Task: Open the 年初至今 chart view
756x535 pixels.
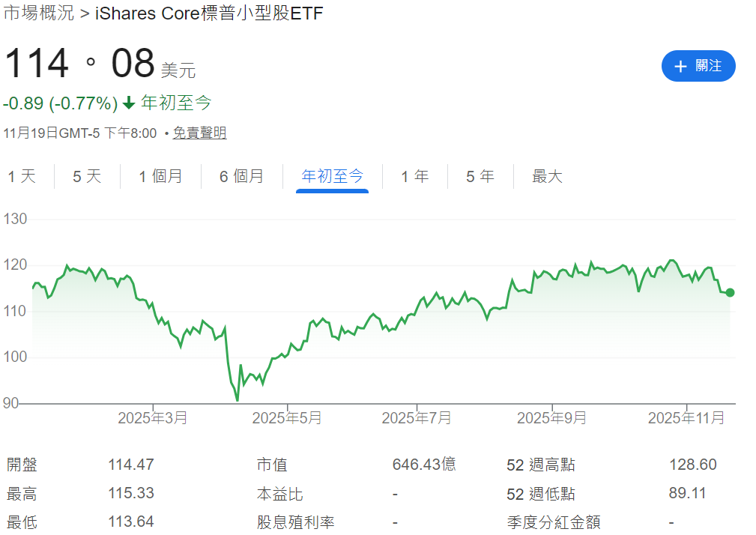Action: (332, 176)
